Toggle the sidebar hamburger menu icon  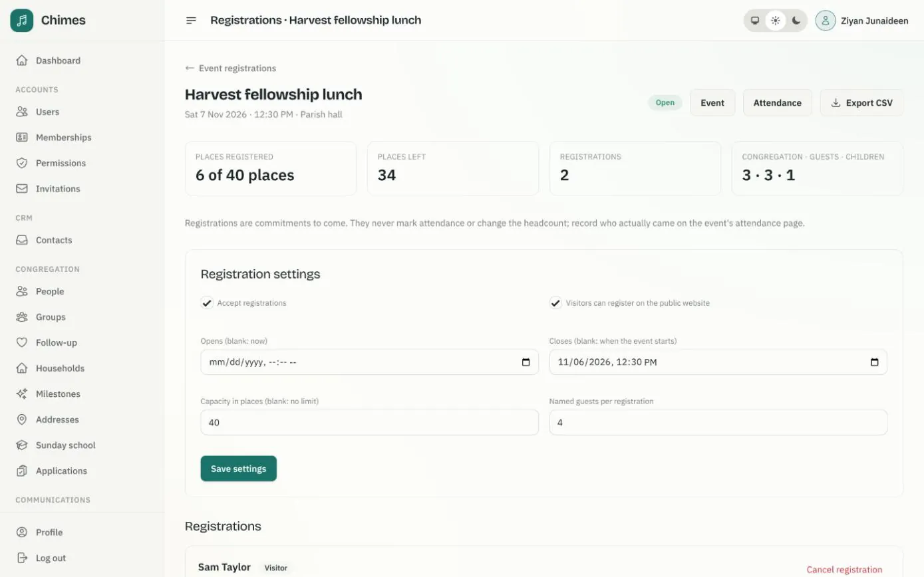tap(191, 20)
